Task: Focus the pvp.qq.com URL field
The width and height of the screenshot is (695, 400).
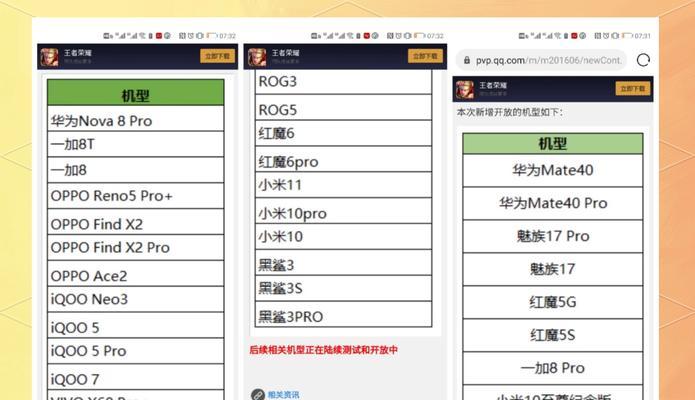Action: pyautogui.click(x=541, y=60)
